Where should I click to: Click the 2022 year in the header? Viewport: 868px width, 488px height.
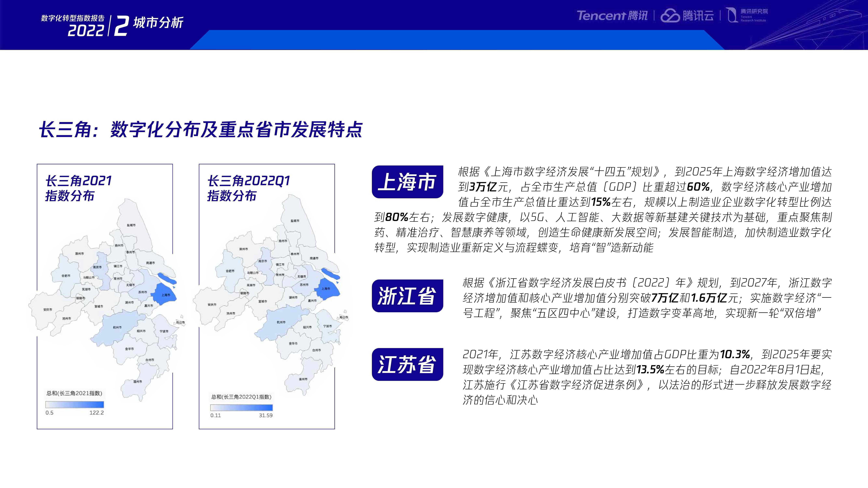click(86, 31)
